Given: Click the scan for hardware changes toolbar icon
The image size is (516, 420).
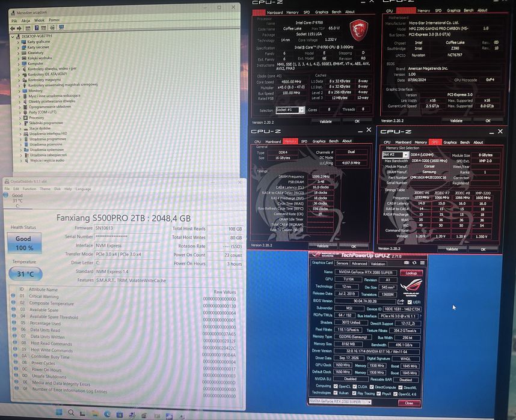Looking at the screenshot, I should pyautogui.click(x=52, y=28).
